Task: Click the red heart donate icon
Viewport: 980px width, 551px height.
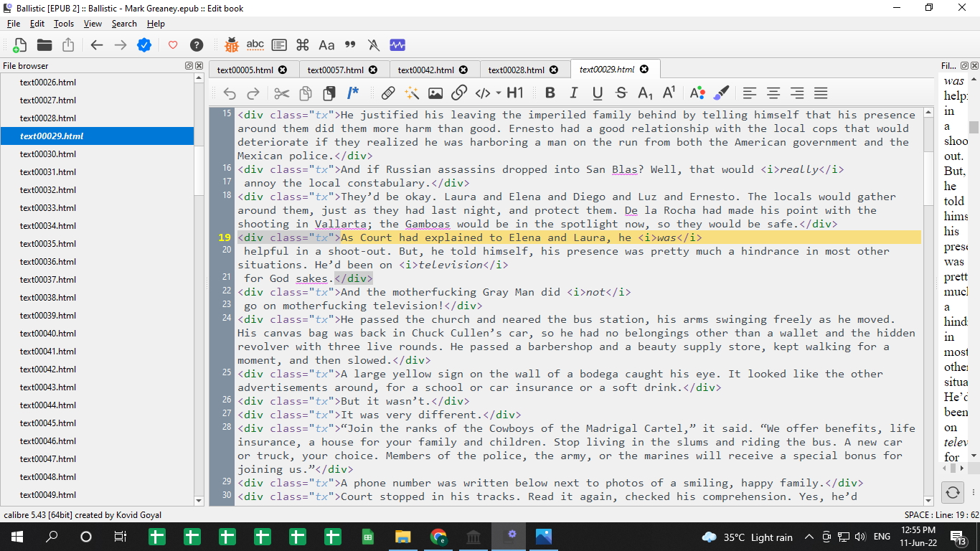Action: pyautogui.click(x=173, y=45)
